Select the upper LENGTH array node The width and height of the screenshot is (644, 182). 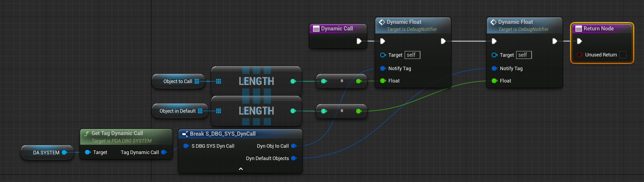pos(256,81)
